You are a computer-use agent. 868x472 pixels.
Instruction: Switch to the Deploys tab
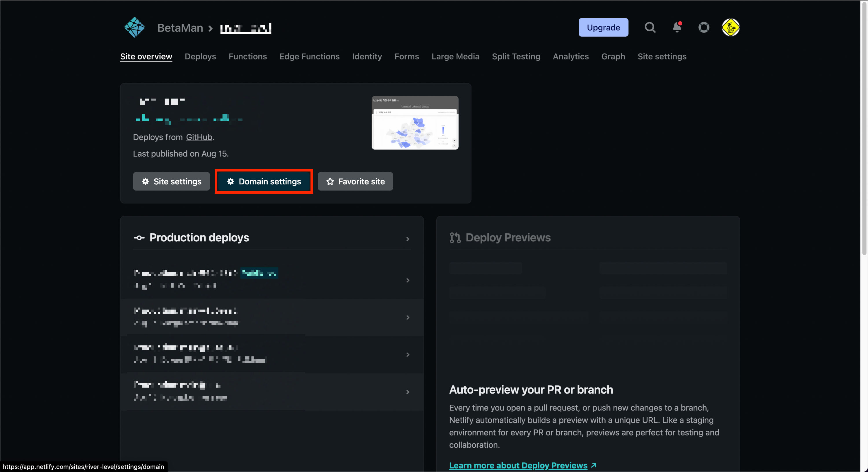[200, 57]
